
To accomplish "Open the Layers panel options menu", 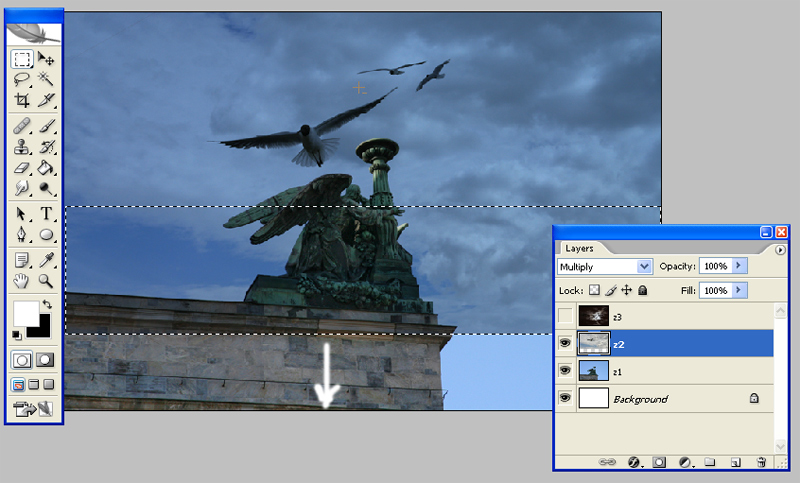I will [x=780, y=250].
